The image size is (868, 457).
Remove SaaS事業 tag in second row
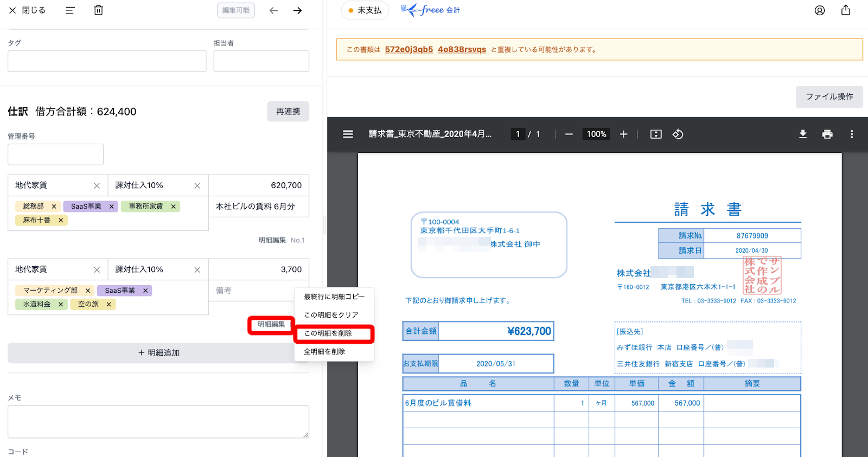pos(145,291)
